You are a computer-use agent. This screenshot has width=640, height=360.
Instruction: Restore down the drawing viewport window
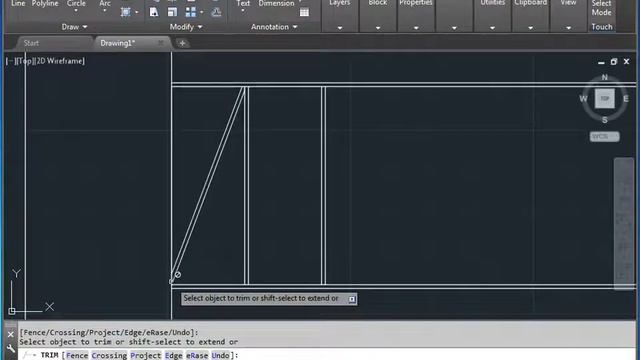[613, 62]
